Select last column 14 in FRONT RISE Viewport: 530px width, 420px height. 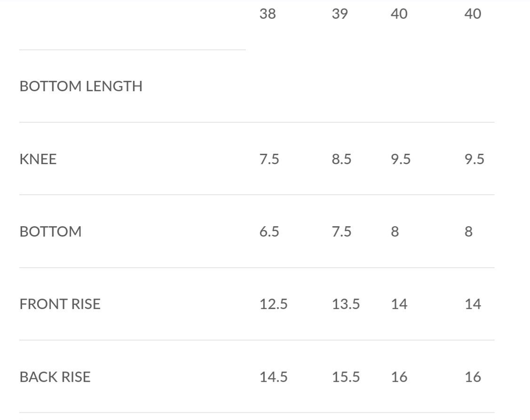[x=473, y=304]
